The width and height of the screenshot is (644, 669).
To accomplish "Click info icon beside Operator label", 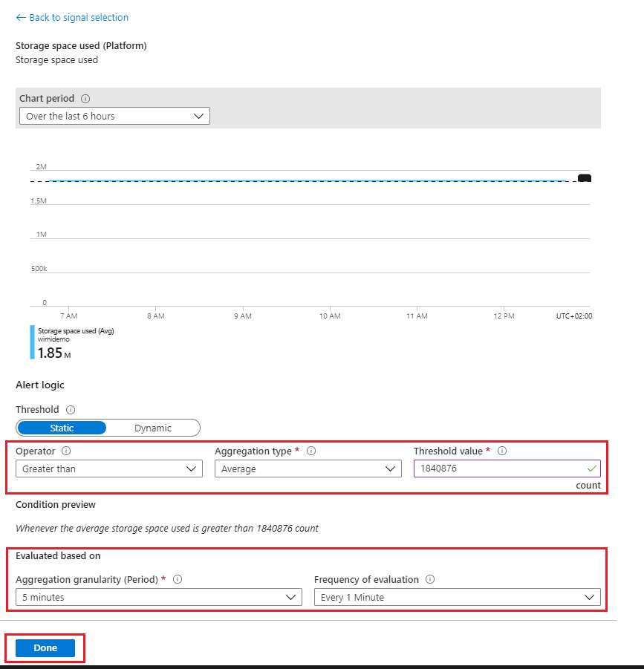I will [66, 451].
